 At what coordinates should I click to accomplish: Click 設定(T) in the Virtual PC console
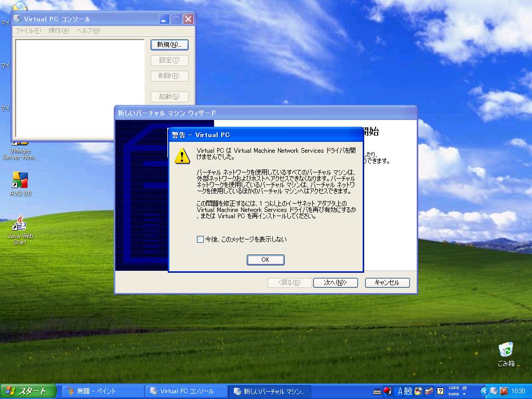(169, 60)
